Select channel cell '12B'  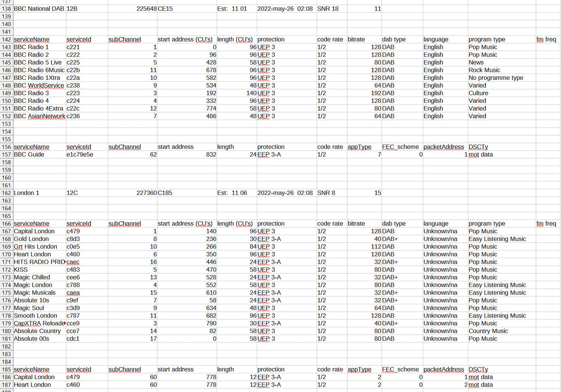[87, 9]
